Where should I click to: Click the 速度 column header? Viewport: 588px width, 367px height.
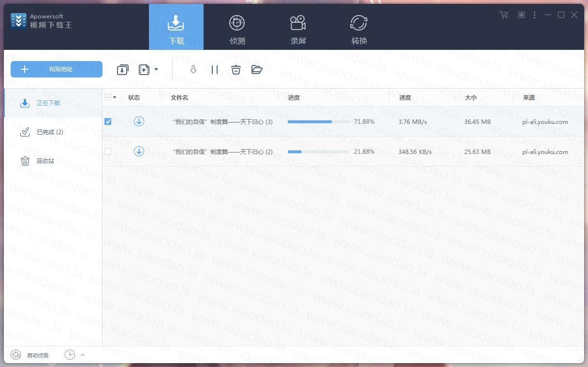(405, 97)
